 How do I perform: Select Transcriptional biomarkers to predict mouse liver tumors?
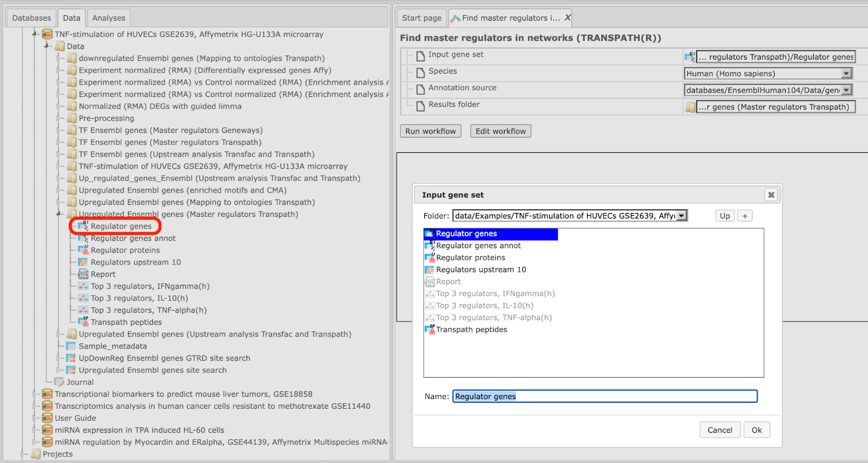click(183, 394)
